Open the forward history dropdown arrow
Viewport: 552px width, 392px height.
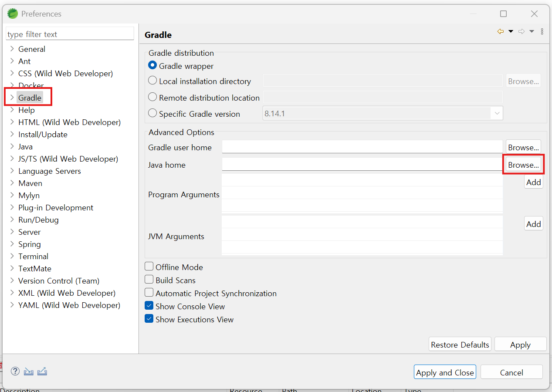532,31
